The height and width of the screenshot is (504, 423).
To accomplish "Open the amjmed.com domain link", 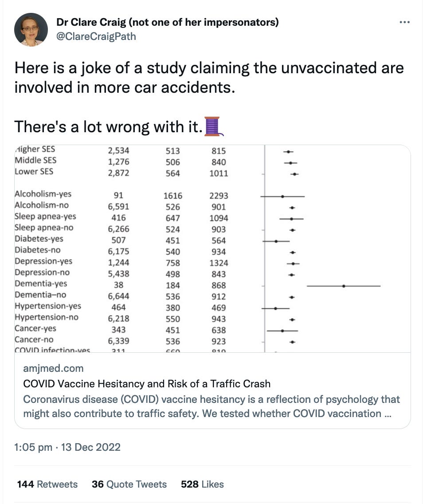I will tap(53, 368).
